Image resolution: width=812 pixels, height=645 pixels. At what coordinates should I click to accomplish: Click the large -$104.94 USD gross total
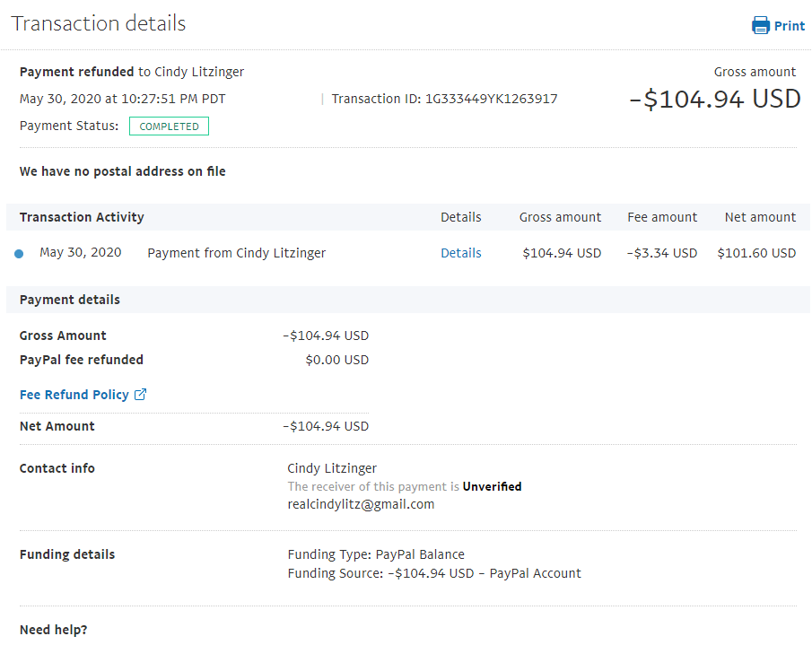715,99
